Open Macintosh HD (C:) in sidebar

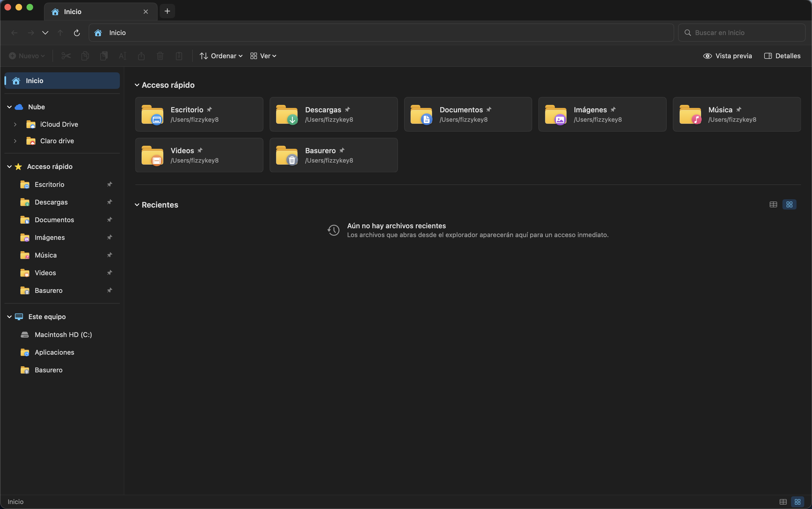point(62,335)
